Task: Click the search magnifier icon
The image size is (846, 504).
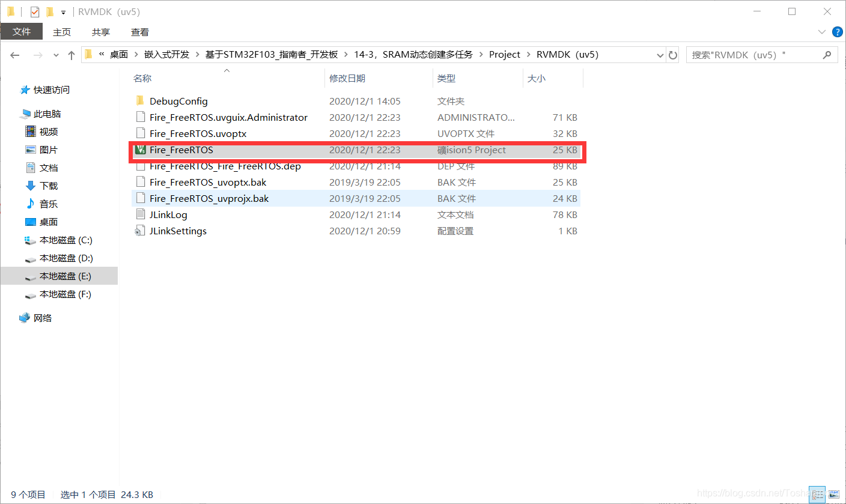Action: coord(827,55)
